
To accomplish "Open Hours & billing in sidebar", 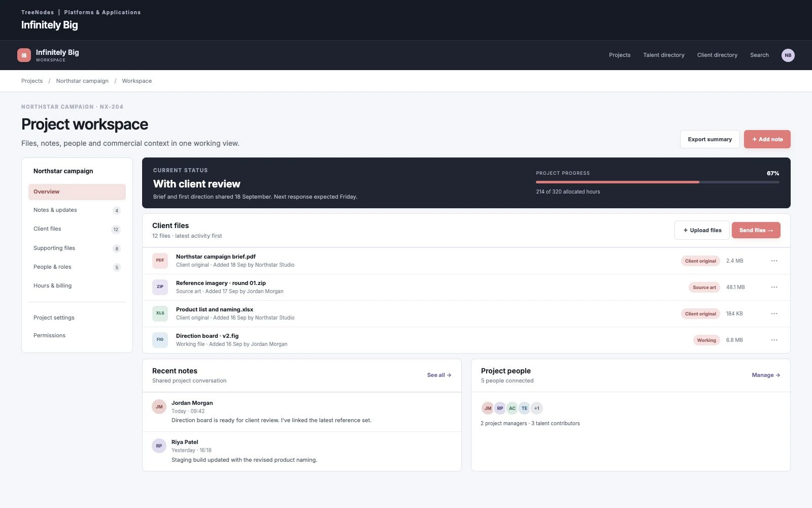I will pyautogui.click(x=77, y=286).
